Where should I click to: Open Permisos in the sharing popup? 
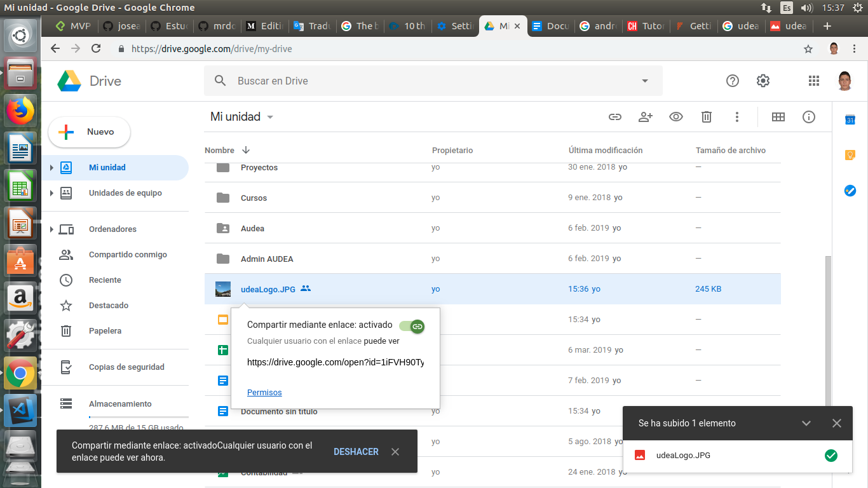click(x=264, y=392)
